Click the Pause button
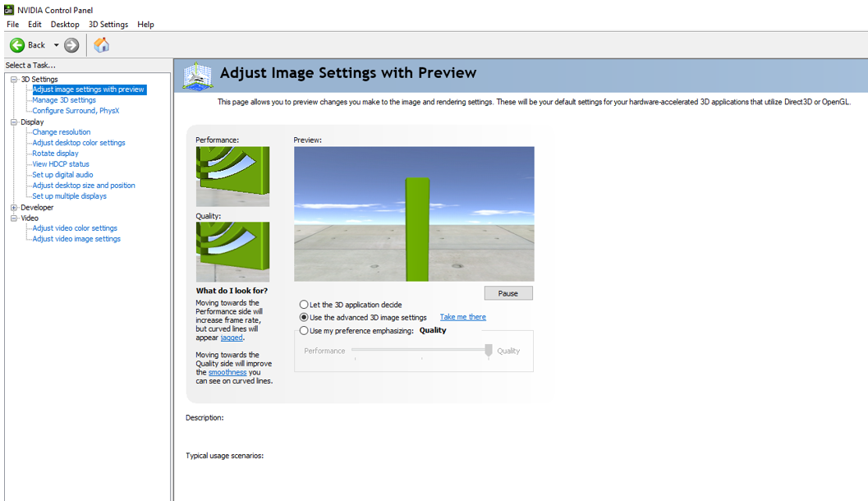This screenshot has height=501, width=868. (508, 293)
